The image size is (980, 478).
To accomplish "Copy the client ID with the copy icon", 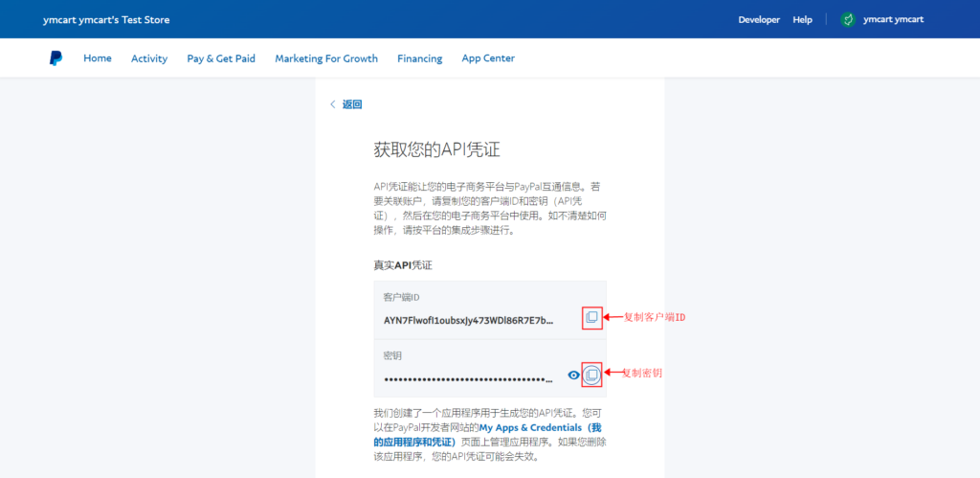I will [591, 317].
